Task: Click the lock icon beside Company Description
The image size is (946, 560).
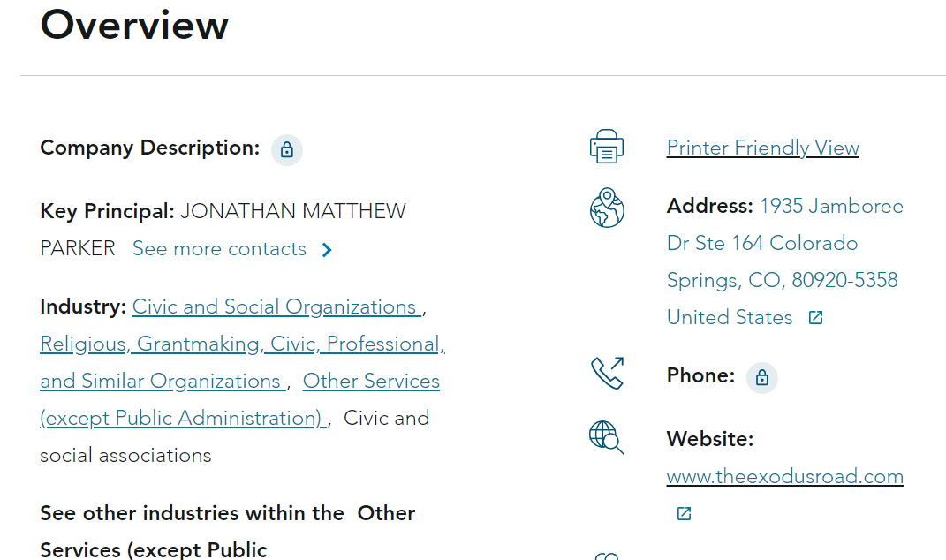Action: pos(286,150)
